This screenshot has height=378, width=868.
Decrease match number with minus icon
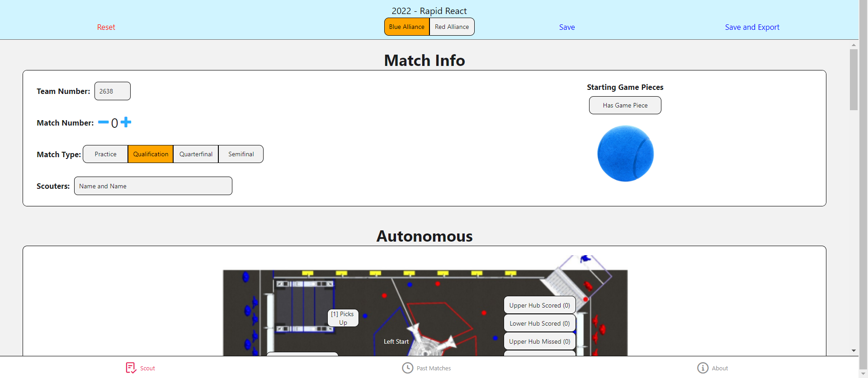(x=103, y=122)
